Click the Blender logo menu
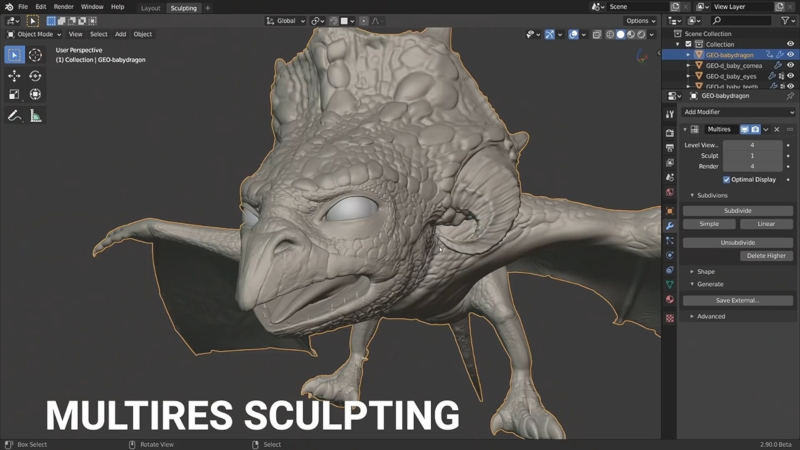The height and width of the screenshot is (450, 800). 9,7
